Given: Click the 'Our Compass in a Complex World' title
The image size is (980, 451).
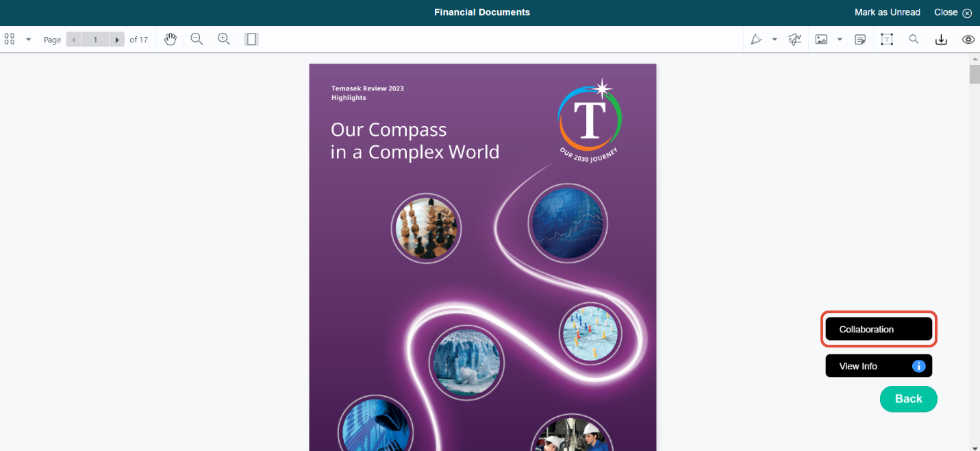Looking at the screenshot, I should 415,141.
